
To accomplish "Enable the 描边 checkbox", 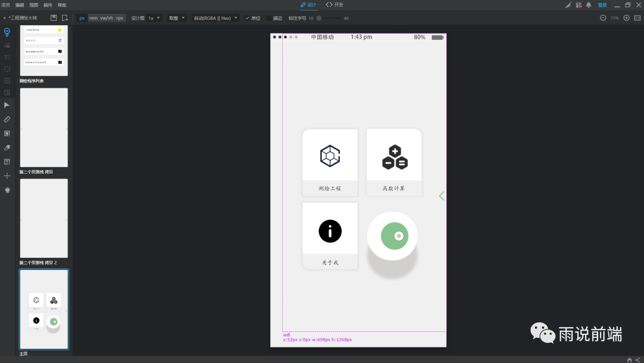I will tap(269, 18).
